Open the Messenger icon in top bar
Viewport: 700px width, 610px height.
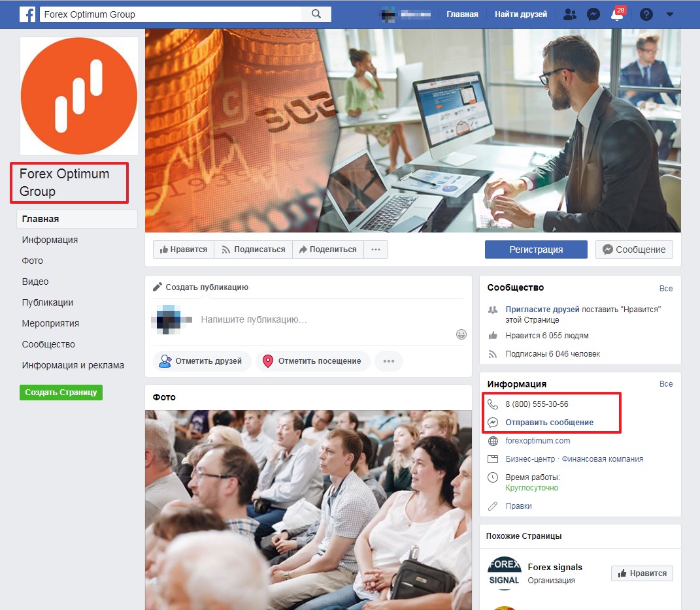(593, 14)
